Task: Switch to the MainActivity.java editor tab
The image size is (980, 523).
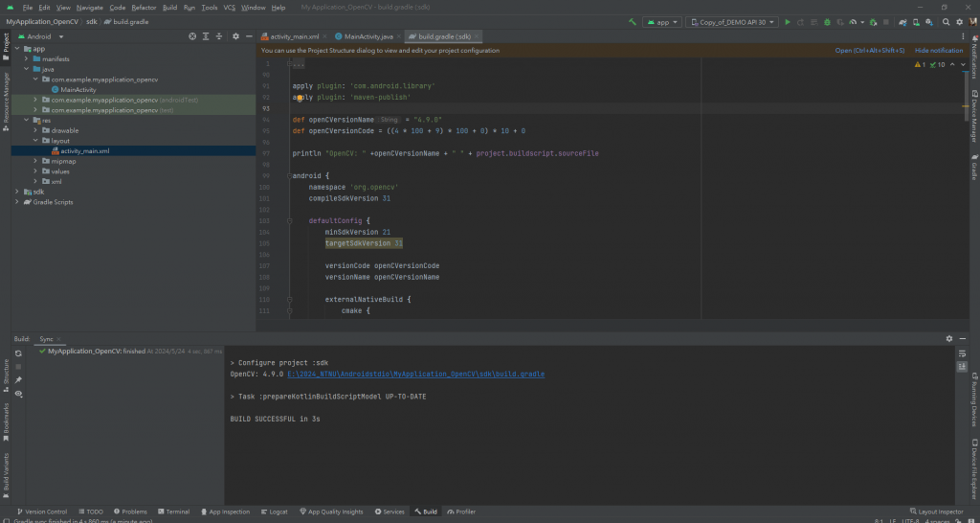Action: [x=368, y=36]
